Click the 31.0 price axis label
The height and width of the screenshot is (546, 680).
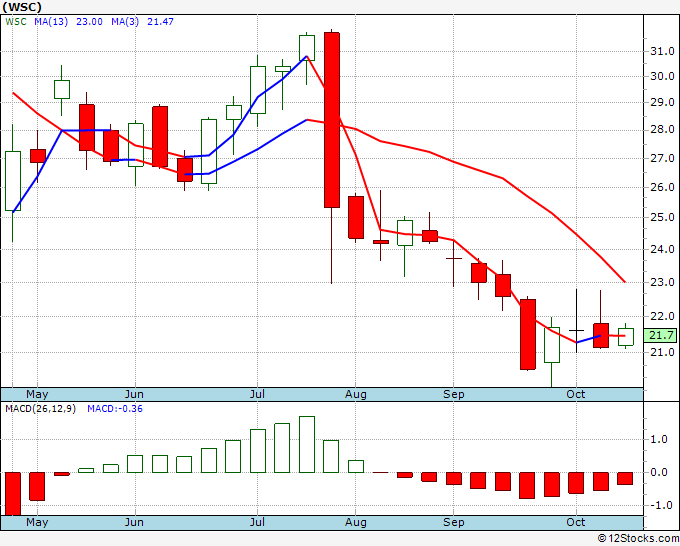pyautogui.click(x=662, y=51)
